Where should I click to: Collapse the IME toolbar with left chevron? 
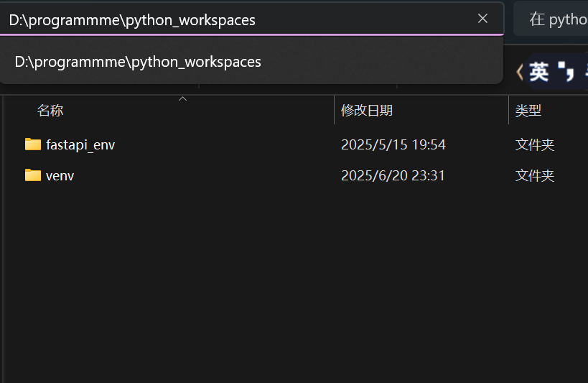(x=520, y=72)
